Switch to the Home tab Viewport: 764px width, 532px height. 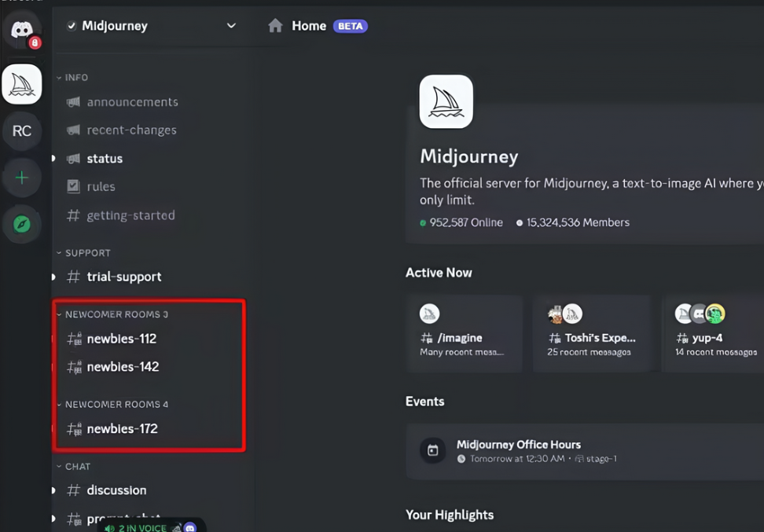point(308,25)
